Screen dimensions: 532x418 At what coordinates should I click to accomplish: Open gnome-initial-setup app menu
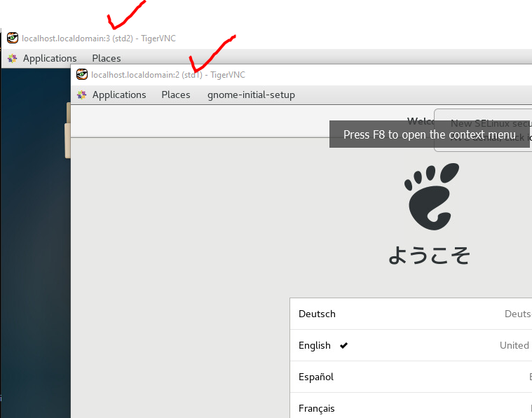pos(251,95)
